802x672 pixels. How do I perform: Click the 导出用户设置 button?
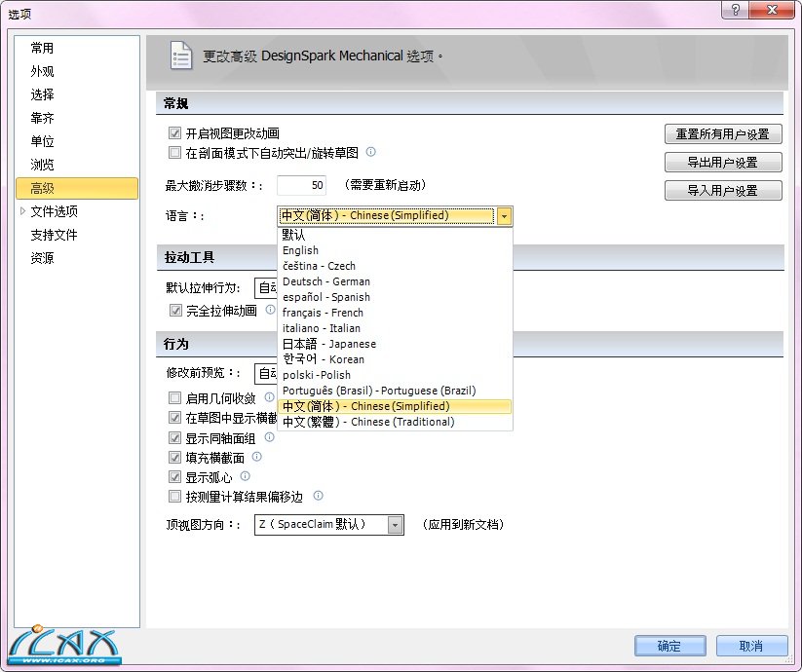723,163
